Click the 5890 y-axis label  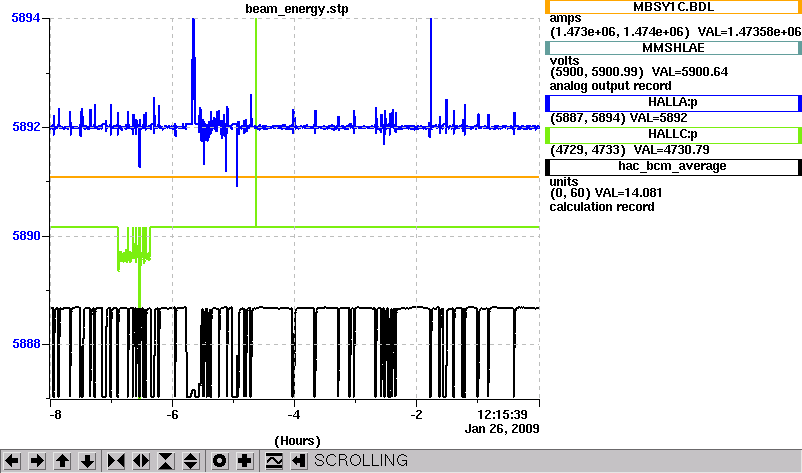point(26,236)
